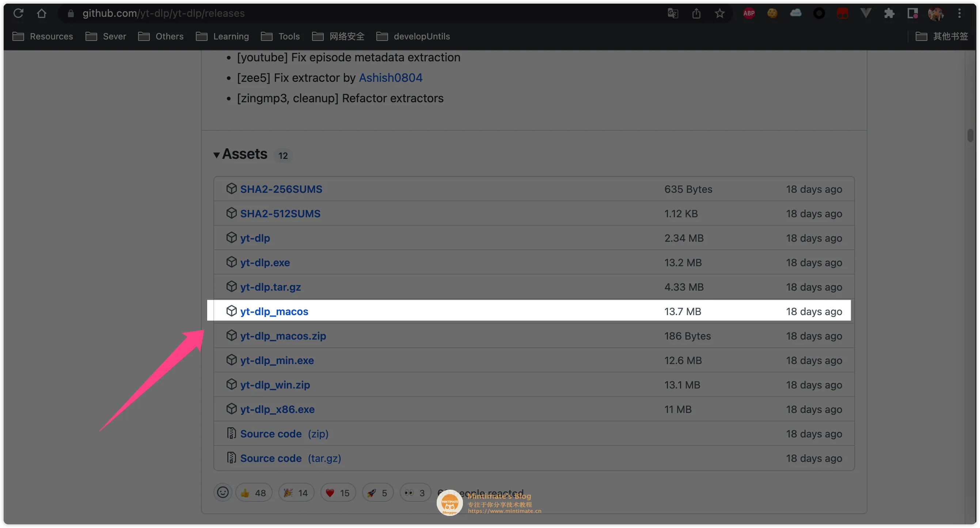980x528 pixels.
Task: Open the page translate icon
Action: (x=673, y=13)
